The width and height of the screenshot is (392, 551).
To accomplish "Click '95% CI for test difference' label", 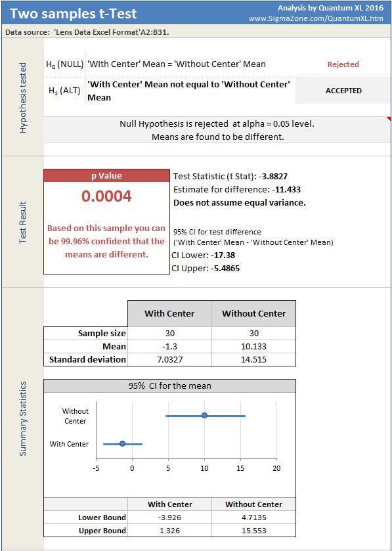I will click(217, 232).
